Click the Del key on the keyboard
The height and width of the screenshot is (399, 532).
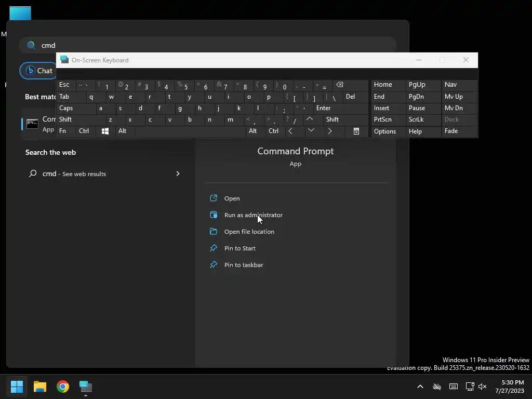coord(355,96)
